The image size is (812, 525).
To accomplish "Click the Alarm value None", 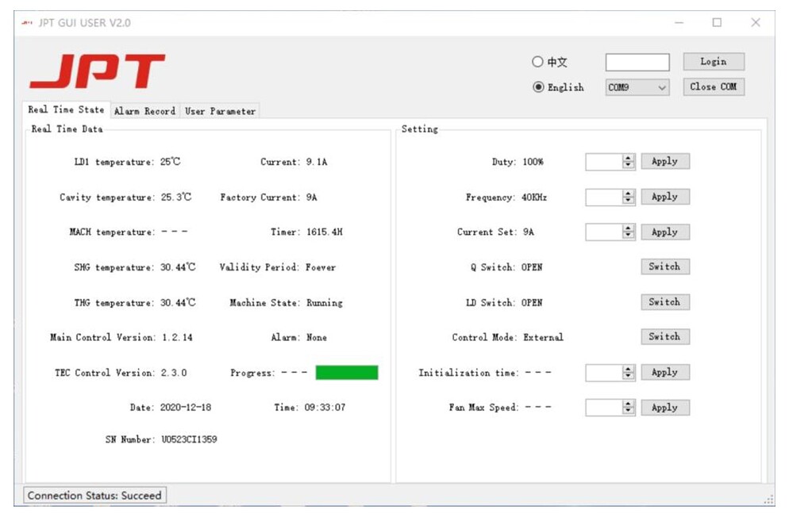I will point(317,338).
